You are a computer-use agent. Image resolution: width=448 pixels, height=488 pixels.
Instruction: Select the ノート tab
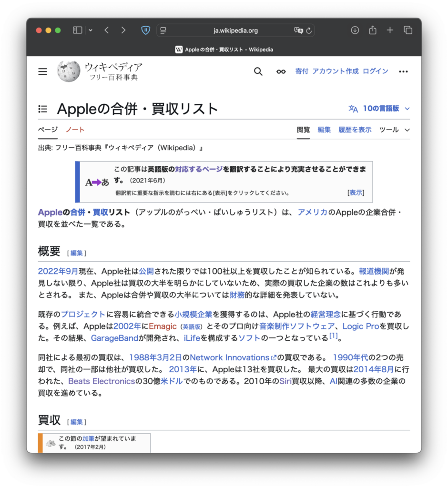coord(75,130)
